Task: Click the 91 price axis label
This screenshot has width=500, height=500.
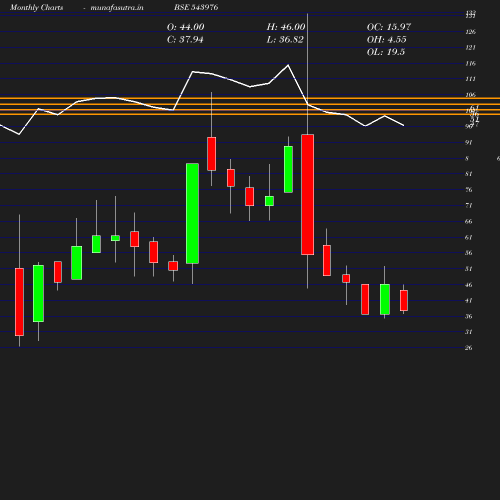Action: pyautogui.click(x=469, y=143)
